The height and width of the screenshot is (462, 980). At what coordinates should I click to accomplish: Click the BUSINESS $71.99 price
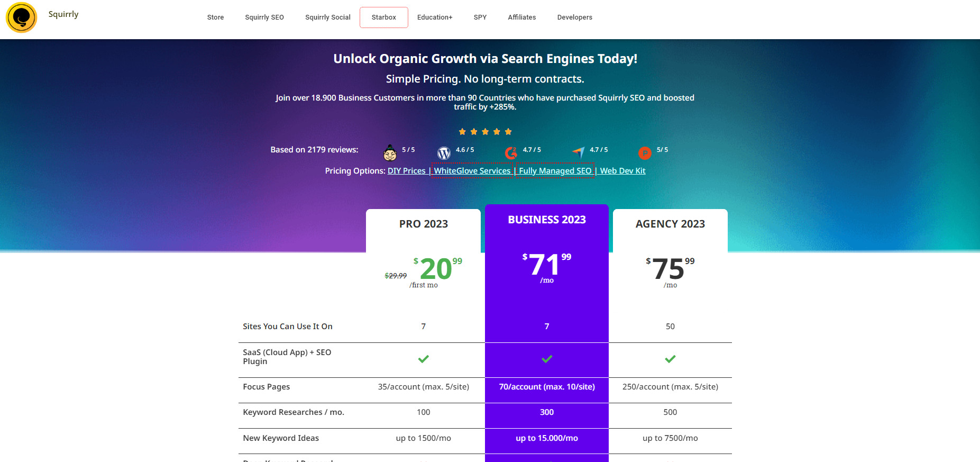tap(547, 265)
